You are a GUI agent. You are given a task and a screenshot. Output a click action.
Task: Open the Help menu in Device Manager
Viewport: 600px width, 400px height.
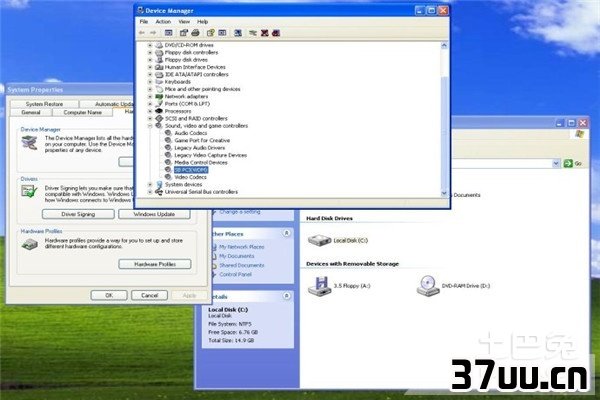(202, 22)
